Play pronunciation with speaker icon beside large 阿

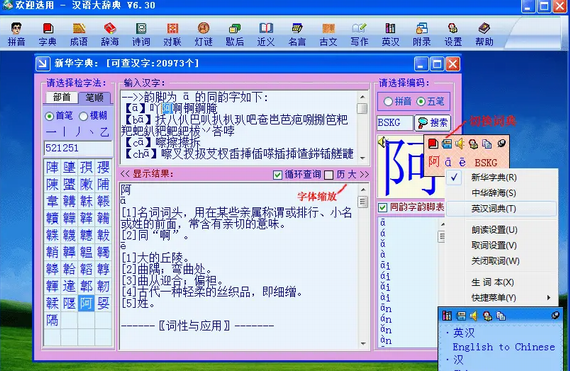[382, 142]
